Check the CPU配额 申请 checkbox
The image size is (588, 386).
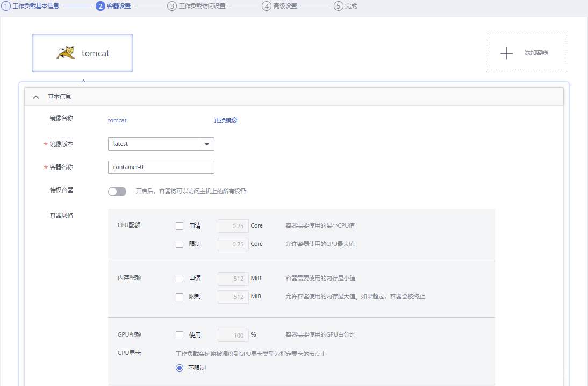coord(180,226)
